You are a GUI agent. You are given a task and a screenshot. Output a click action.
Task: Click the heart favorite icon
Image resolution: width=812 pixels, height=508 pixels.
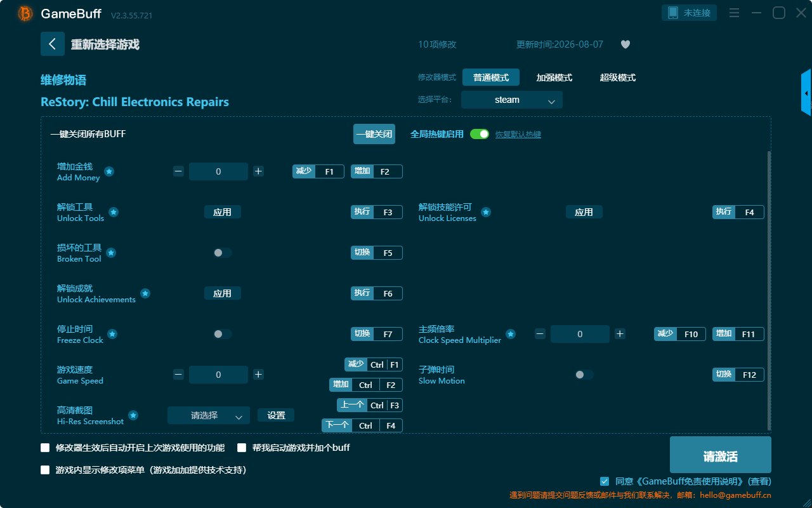[x=625, y=44]
